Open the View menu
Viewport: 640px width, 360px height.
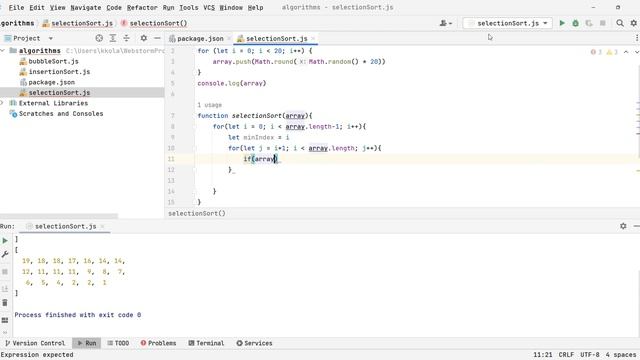[58, 7]
